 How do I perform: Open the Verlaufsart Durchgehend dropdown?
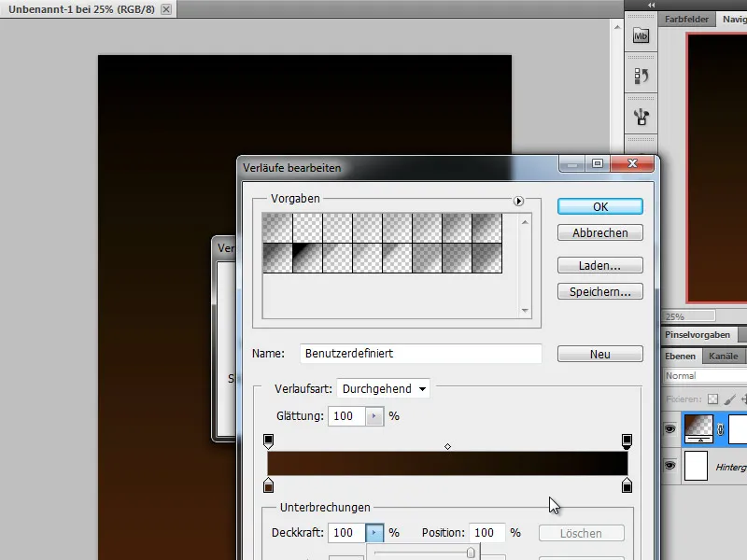383,388
